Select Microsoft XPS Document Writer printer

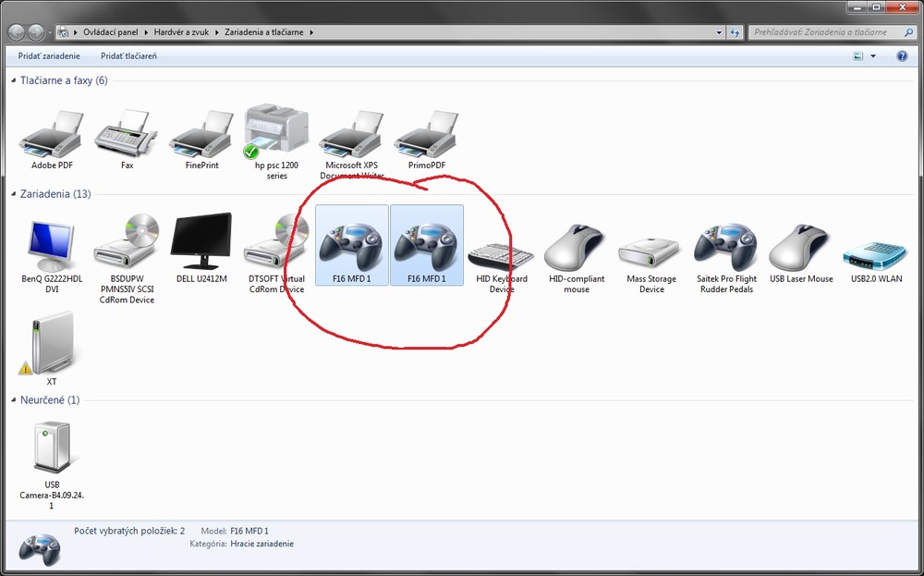352,134
